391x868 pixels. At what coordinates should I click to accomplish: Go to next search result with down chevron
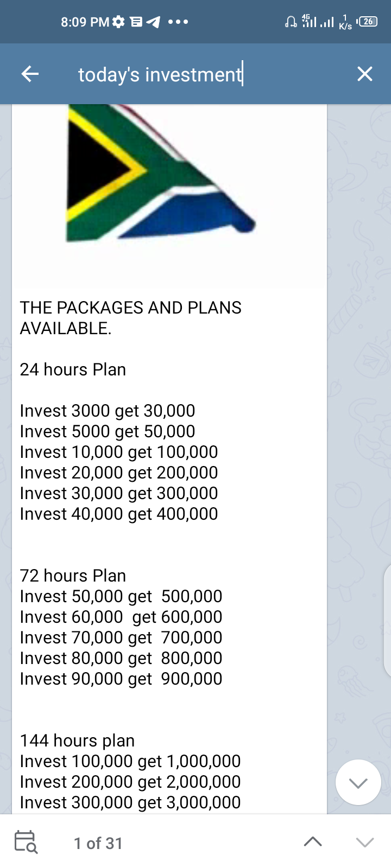(x=365, y=842)
